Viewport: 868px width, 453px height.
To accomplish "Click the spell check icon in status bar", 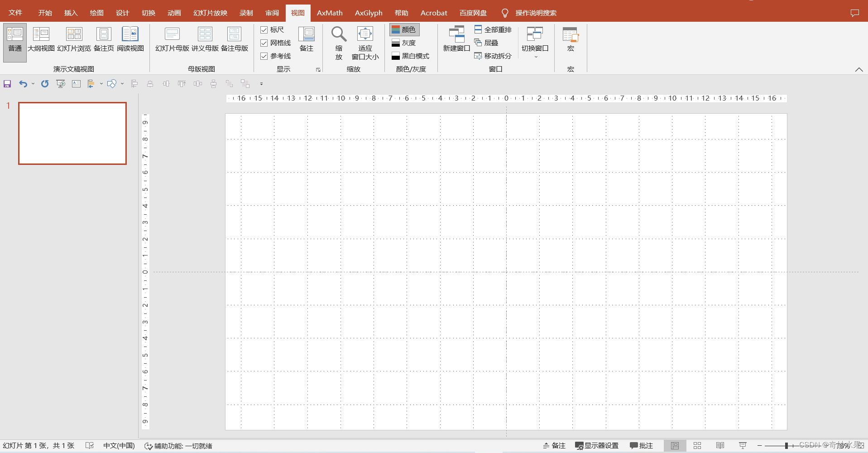I will 90,446.
